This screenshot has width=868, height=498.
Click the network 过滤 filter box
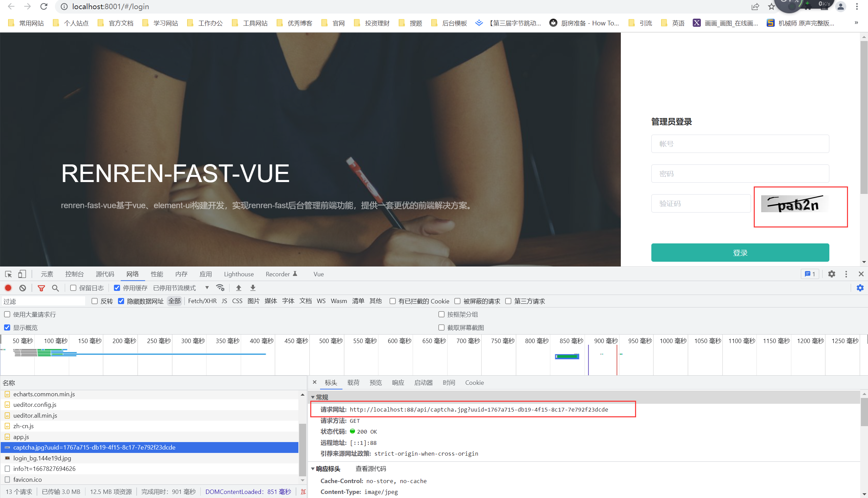click(43, 301)
